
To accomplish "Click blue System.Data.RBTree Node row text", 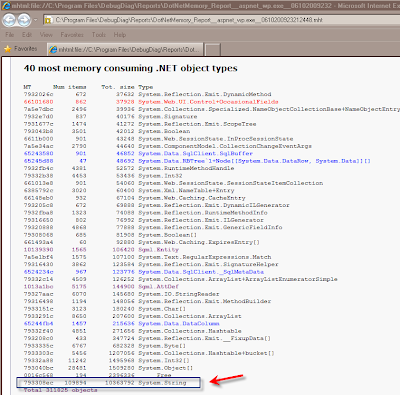I will pyautogui.click(x=254, y=161).
